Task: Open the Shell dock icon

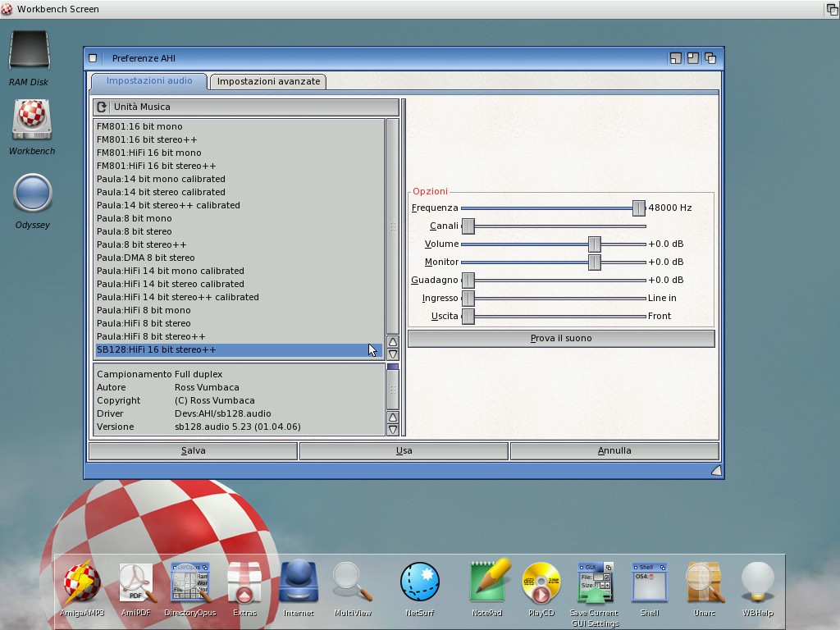Action: tap(649, 583)
